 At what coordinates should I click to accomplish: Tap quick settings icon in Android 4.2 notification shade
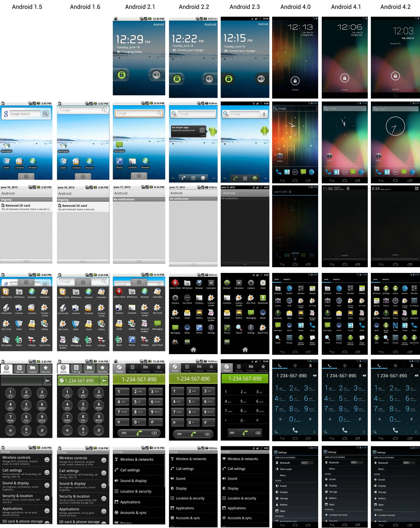click(416, 188)
